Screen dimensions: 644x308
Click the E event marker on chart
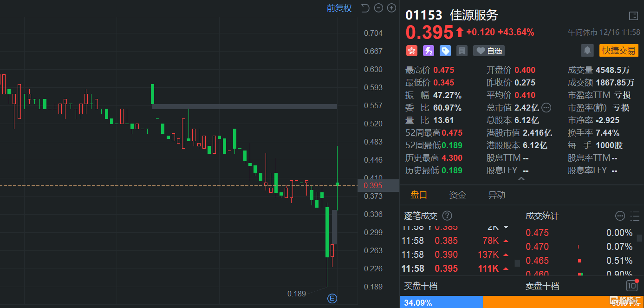coord(332,298)
